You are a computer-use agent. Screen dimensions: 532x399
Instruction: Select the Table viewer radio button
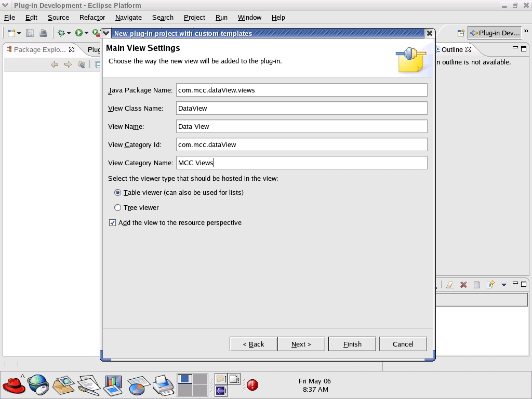pyautogui.click(x=118, y=193)
